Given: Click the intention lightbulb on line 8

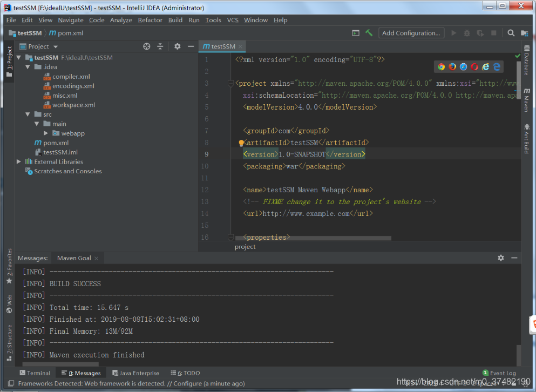Looking at the screenshot, I should coord(241,143).
